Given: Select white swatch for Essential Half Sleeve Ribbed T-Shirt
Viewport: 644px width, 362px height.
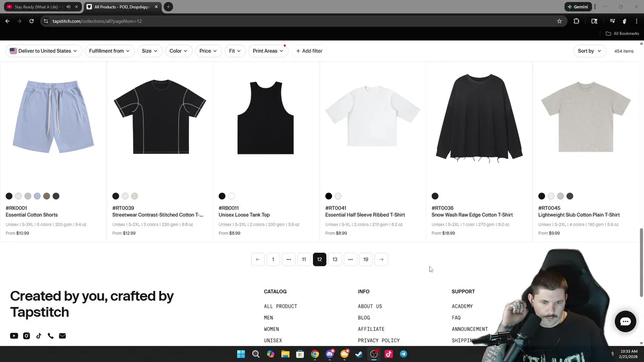Looking at the screenshot, I should tap(338, 196).
